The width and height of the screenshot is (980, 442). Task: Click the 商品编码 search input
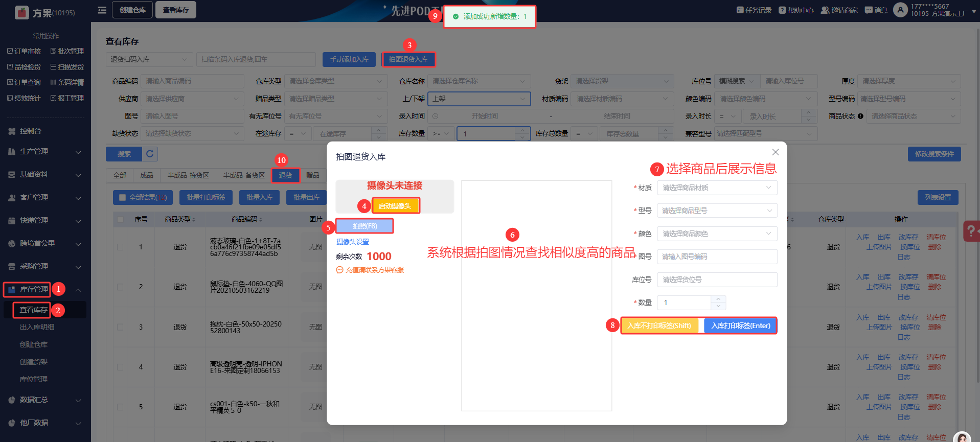click(192, 81)
